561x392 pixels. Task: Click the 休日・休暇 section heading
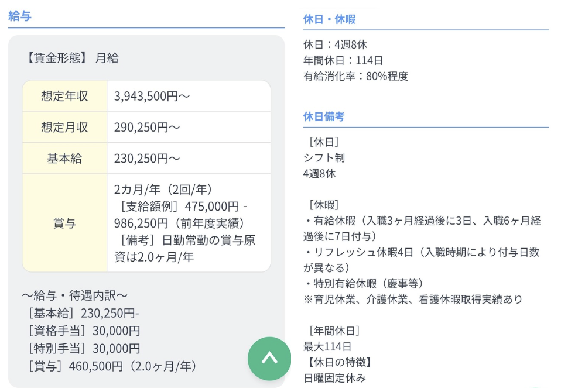tap(329, 19)
